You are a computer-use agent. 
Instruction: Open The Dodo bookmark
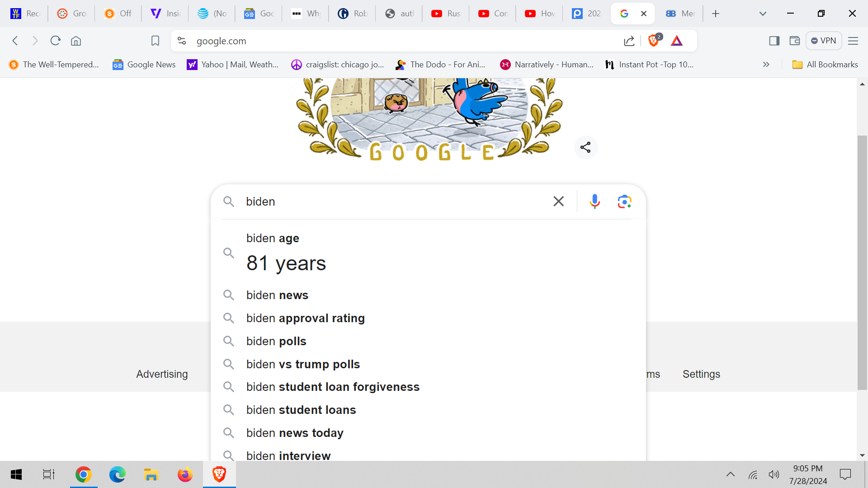click(441, 65)
